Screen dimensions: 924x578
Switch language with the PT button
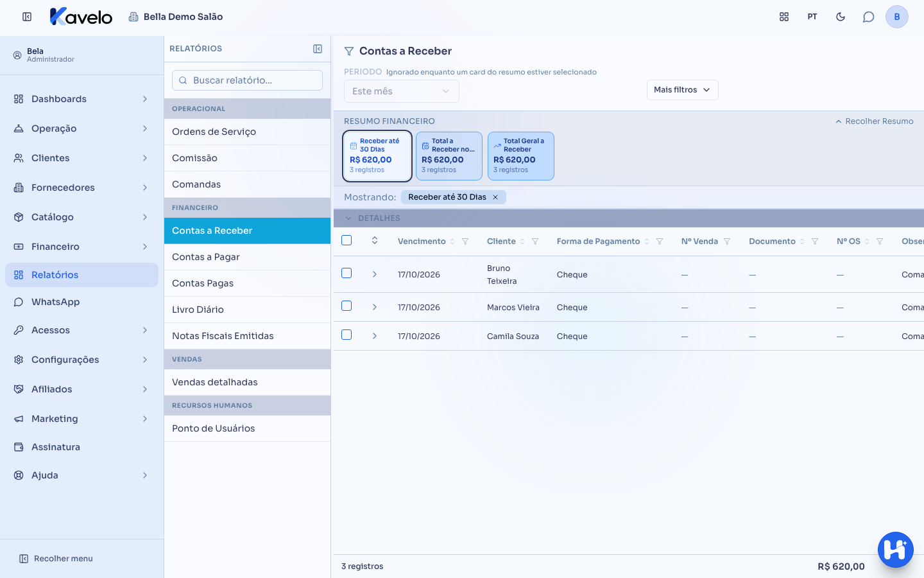tap(812, 17)
